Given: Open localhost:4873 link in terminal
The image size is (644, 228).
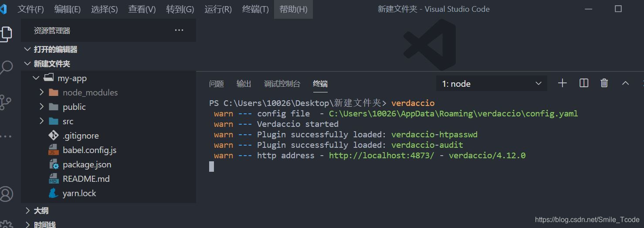Looking at the screenshot, I should pos(382,155).
